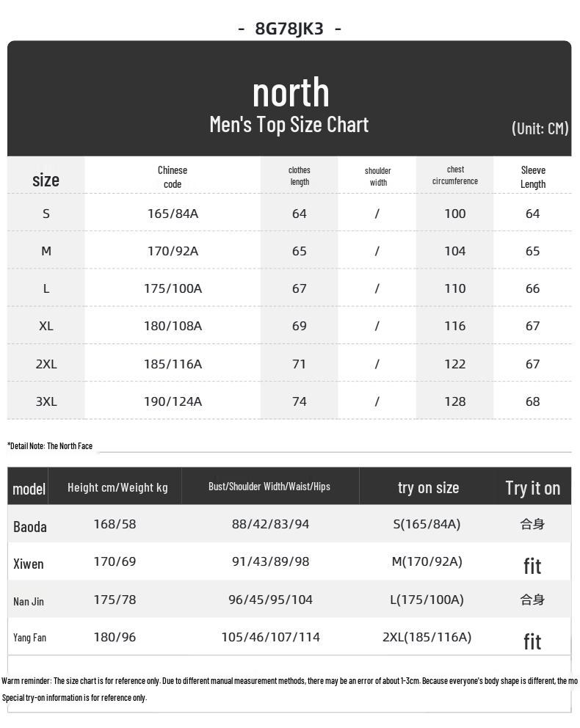Select the 'size' column header

(46, 180)
